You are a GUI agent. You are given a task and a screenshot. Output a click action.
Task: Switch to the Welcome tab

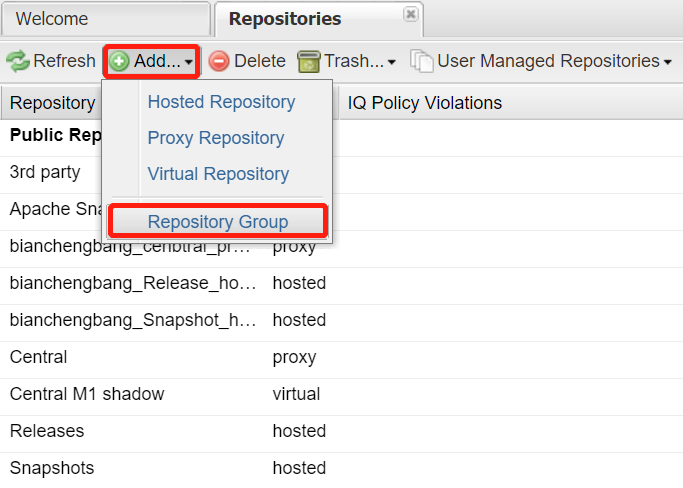pyautogui.click(x=52, y=19)
